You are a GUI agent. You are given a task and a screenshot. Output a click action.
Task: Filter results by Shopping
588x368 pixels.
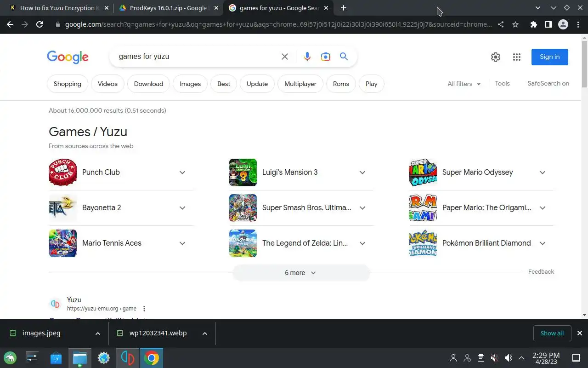tap(68, 84)
